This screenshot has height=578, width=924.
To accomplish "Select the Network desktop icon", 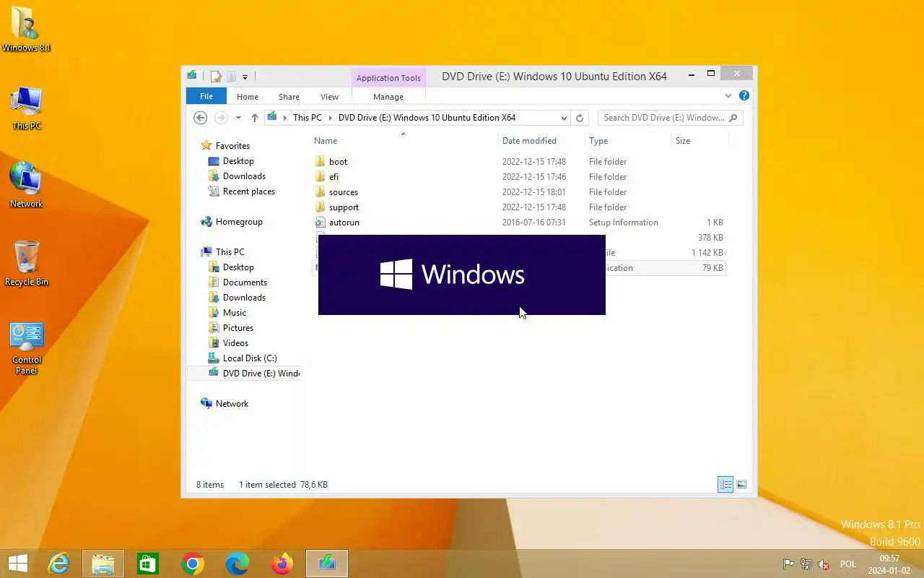I will (x=26, y=186).
